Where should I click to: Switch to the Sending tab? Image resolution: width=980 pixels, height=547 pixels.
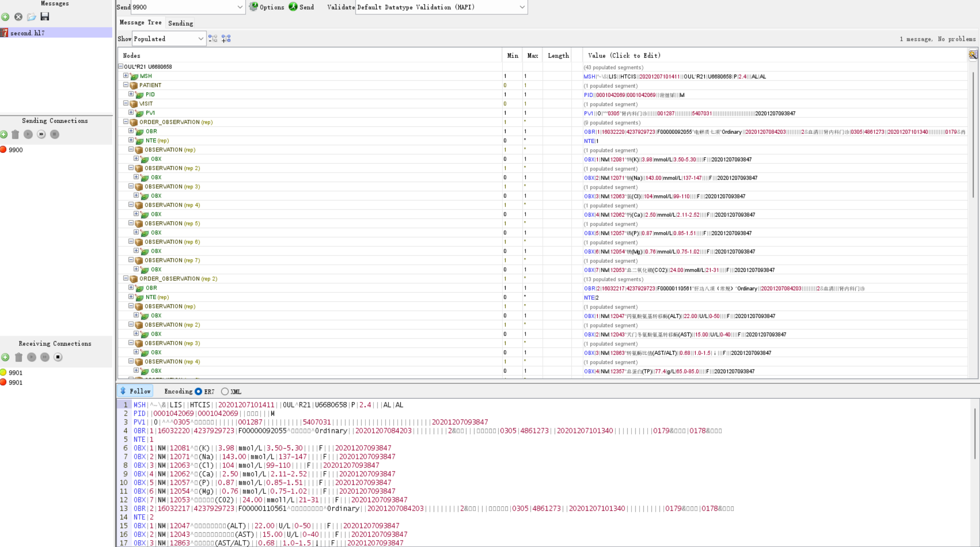click(180, 23)
